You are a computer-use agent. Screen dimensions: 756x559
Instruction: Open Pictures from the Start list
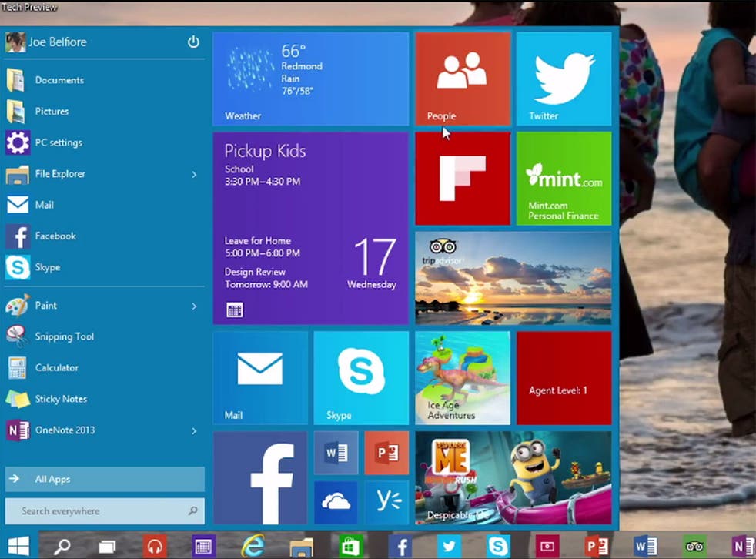click(105, 112)
